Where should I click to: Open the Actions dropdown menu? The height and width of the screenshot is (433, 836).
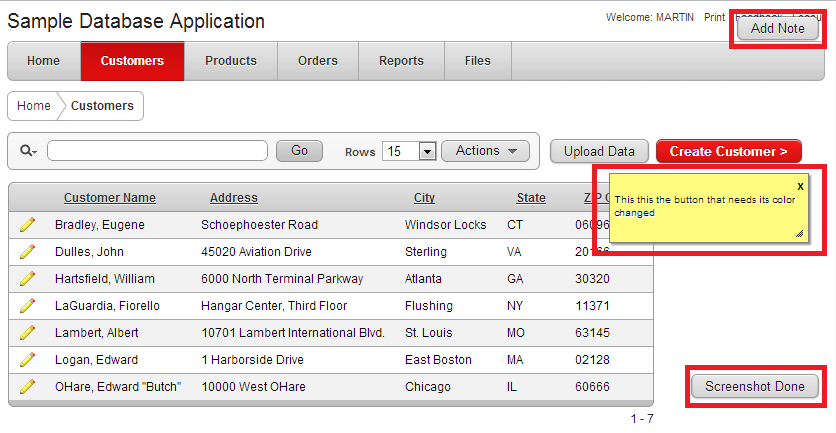click(485, 151)
